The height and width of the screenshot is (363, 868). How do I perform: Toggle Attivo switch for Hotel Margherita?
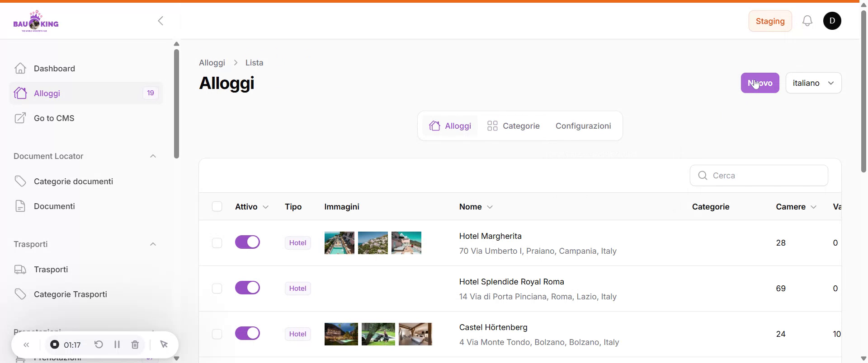[x=247, y=242]
